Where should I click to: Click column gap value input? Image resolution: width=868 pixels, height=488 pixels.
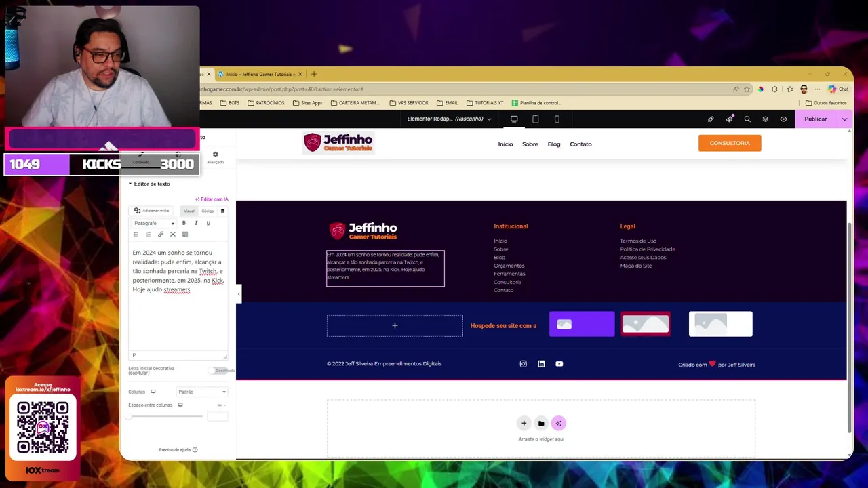tap(217, 416)
